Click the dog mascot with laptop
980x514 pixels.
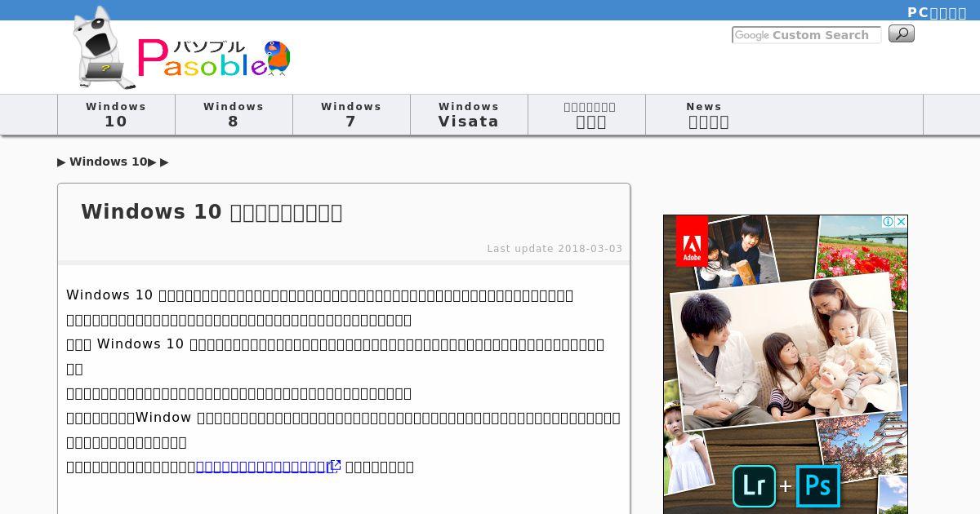(103, 48)
